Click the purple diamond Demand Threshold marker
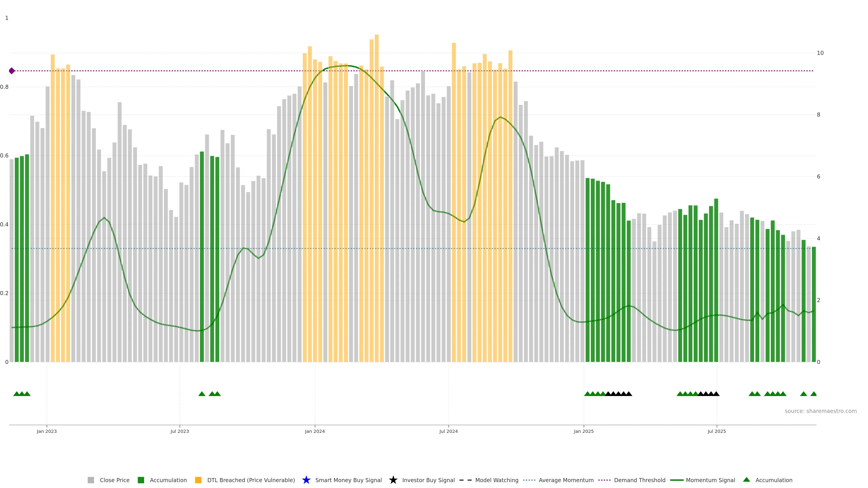Screen dimensions: 868x488 (12, 71)
